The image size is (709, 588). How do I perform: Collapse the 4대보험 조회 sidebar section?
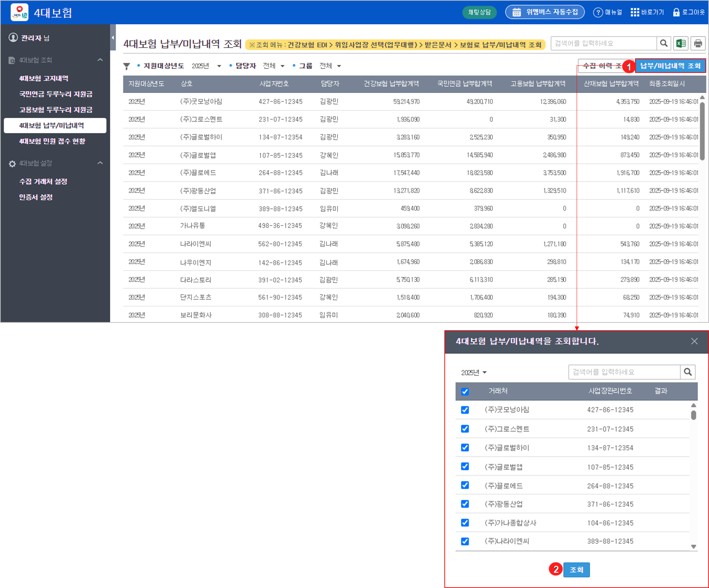[100, 60]
